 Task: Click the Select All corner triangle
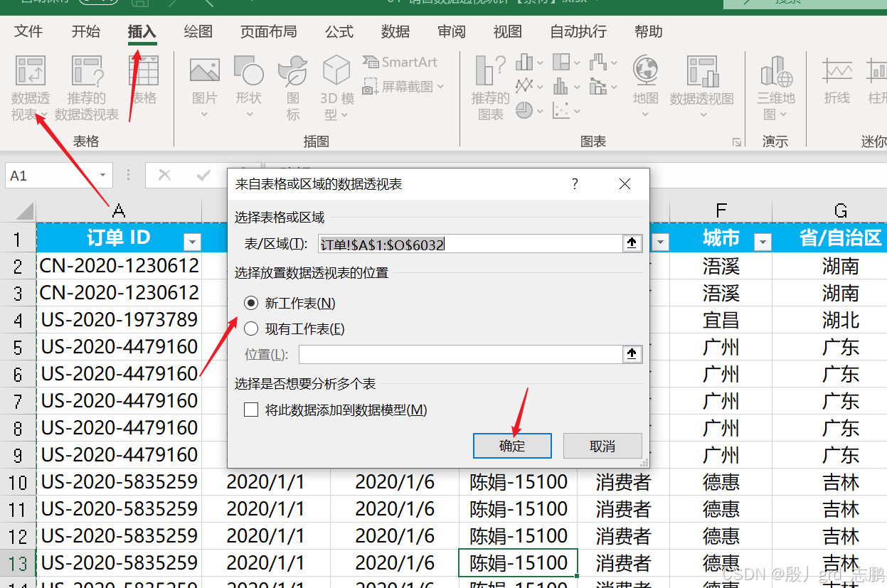23,210
